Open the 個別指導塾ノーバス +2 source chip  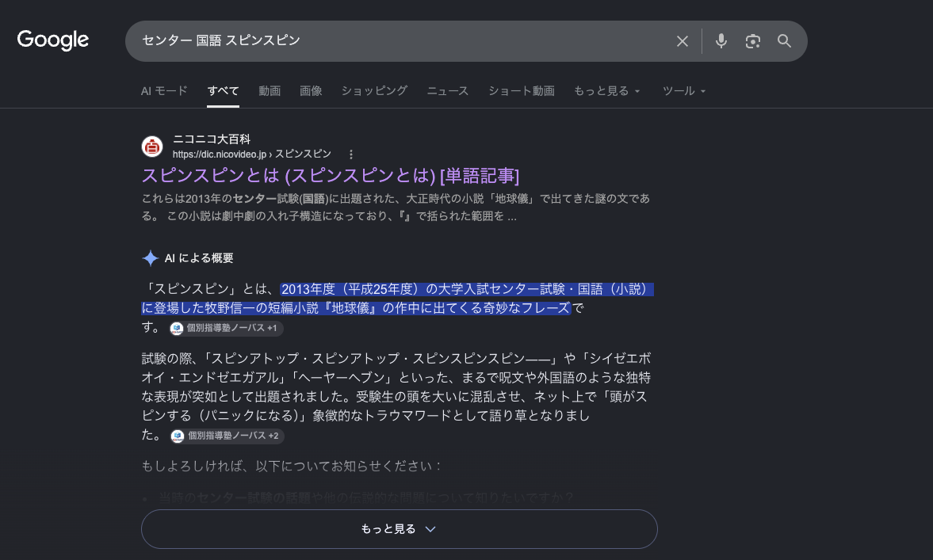point(228,436)
